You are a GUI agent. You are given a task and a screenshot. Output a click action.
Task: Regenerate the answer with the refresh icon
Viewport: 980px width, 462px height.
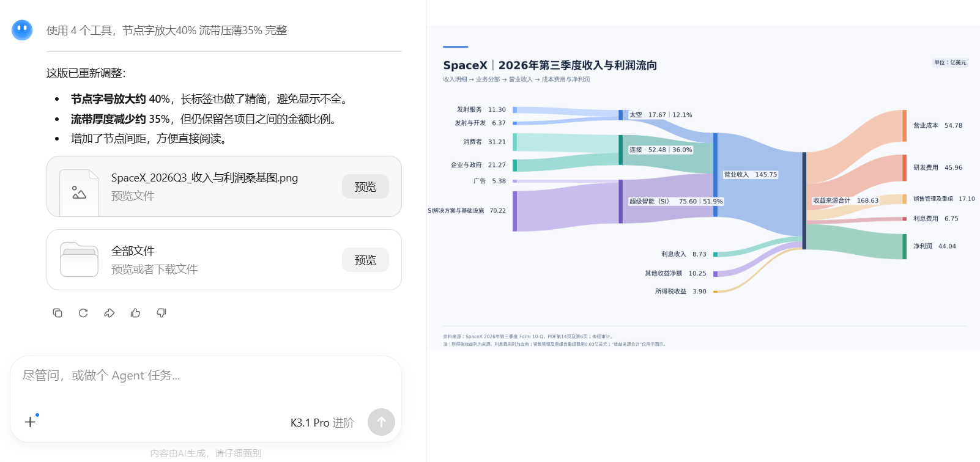pyautogui.click(x=83, y=313)
